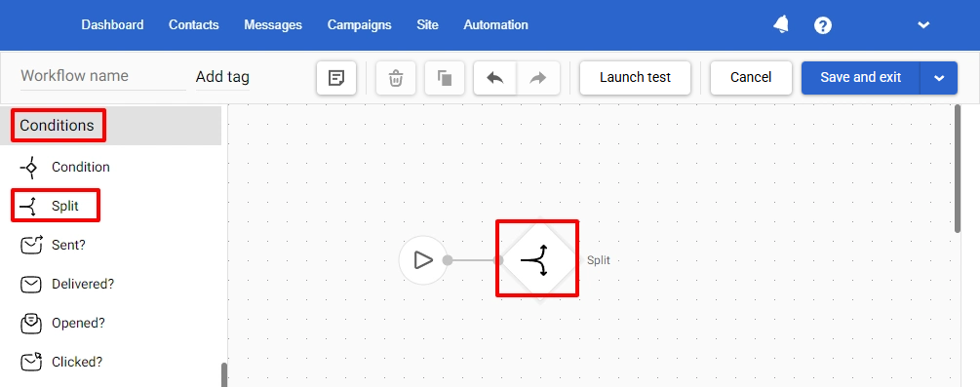The width and height of the screenshot is (980, 387).
Task: Open the notifications bell
Action: coord(781,24)
